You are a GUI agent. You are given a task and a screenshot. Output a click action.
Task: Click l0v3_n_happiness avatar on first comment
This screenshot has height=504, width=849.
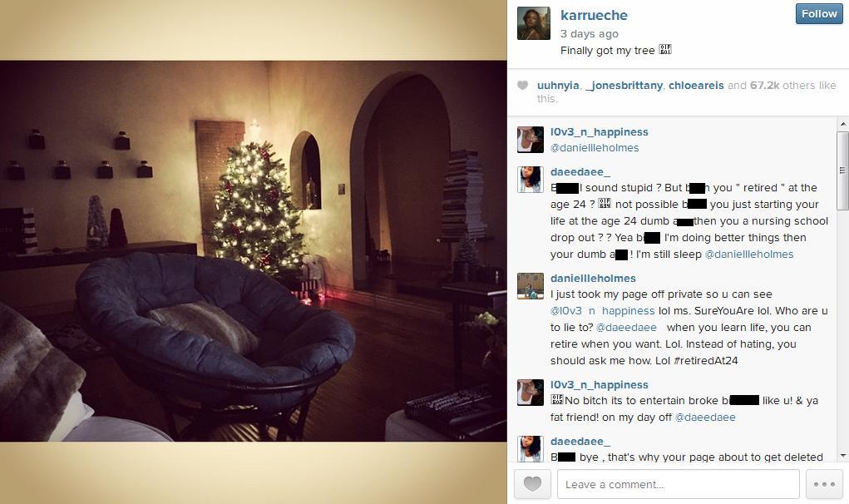[530, 140]
